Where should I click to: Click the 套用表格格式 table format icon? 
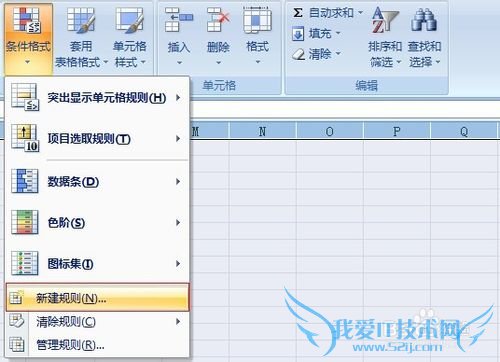[x=81, y=21]
